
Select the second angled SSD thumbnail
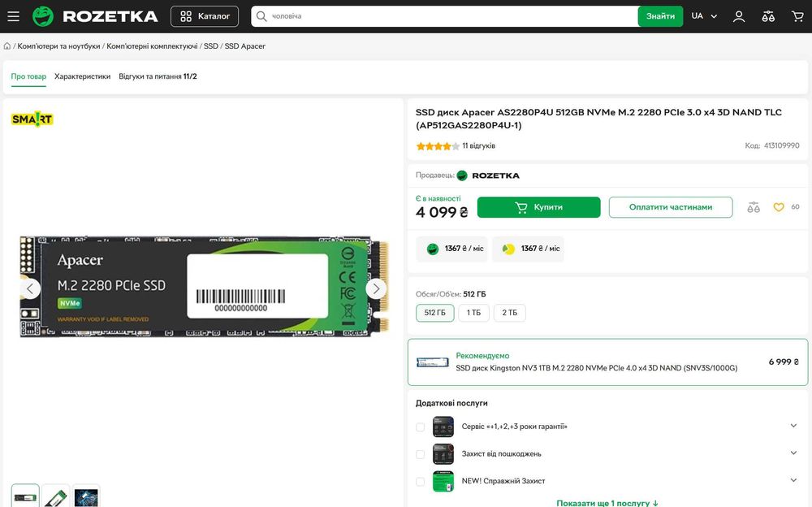56,496
